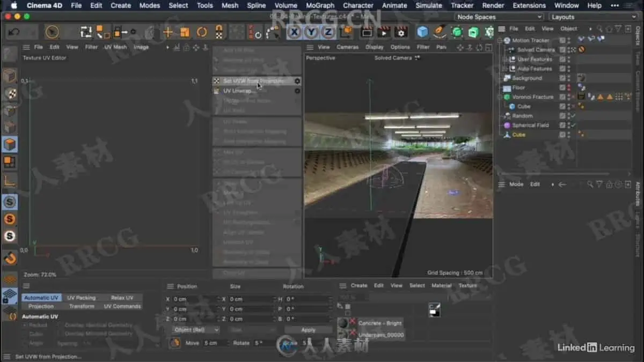Toggle enable checkmark for Spherical Field
This screenshot has width=644, height=362.
coord(573,125)
